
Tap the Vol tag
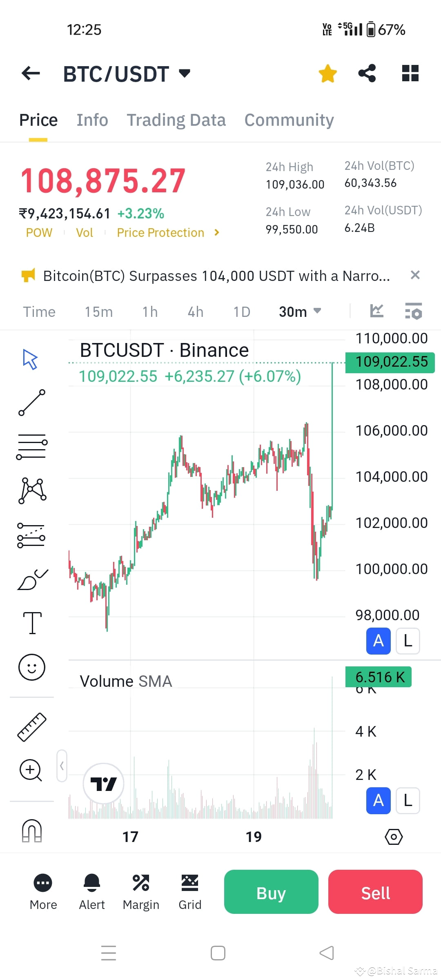tap(85, 233)
